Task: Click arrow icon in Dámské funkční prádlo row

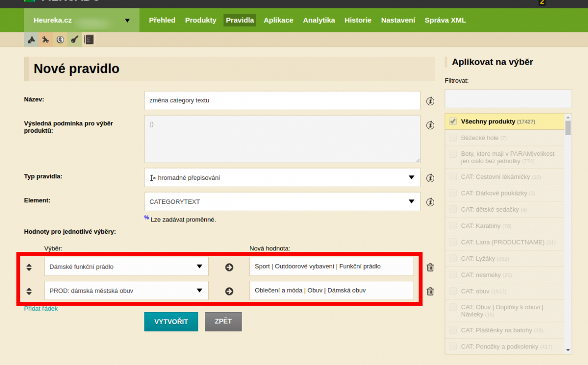Action: coord(229,267)
